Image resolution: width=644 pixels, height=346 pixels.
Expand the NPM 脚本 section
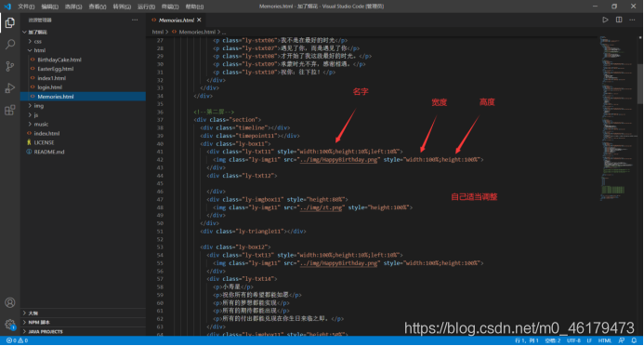83,322
